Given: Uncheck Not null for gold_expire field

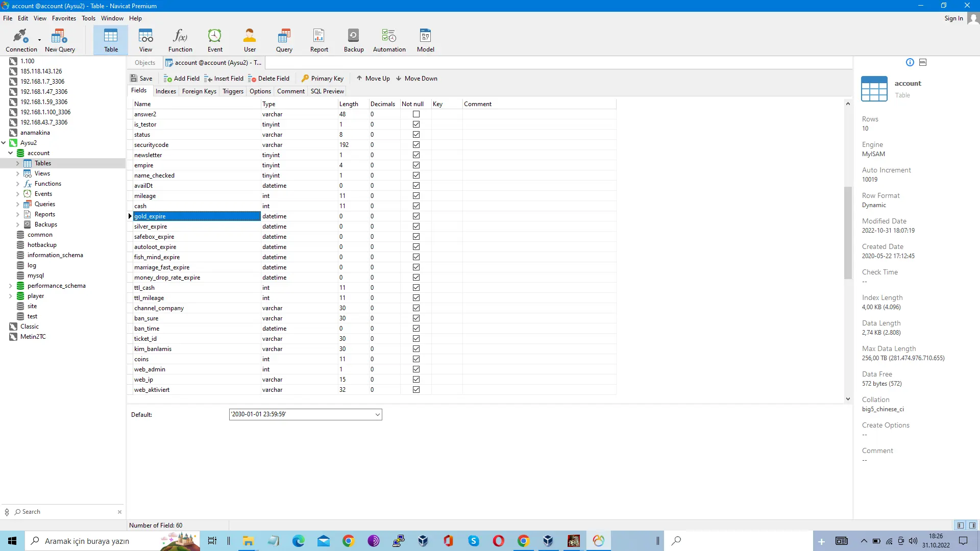Looking at the screenshot, I should (416, 216).
